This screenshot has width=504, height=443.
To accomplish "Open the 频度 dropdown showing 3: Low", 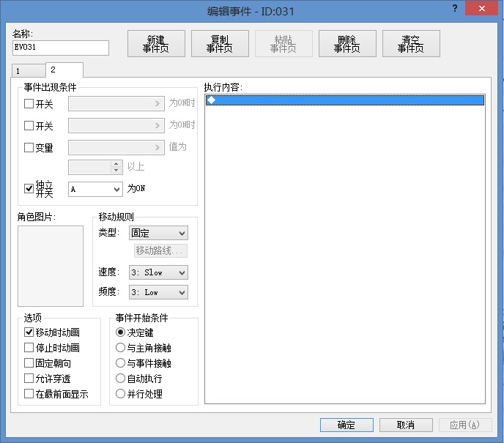I will coord(158,292).
